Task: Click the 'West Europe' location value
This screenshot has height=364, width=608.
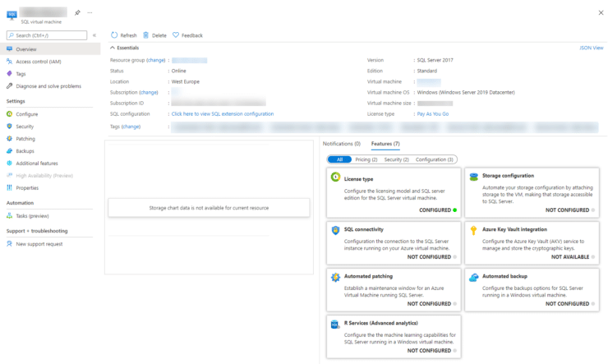Action: [x=186, y=82]
